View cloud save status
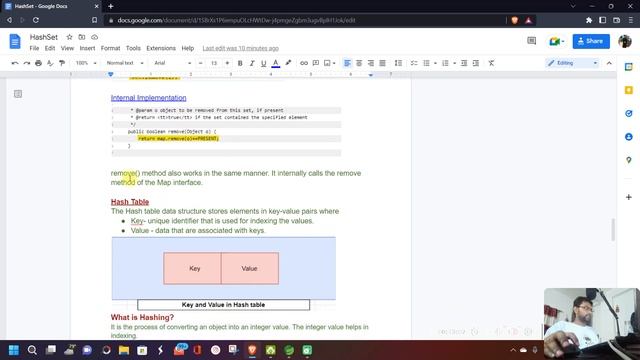640x360 pixels. [x=94, y=37]
